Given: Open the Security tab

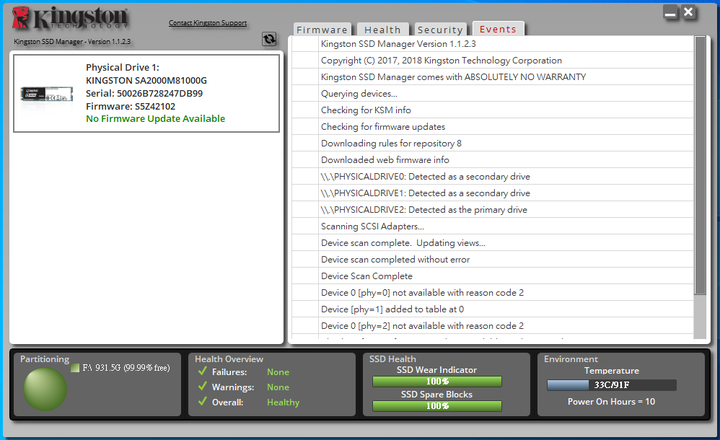Looking at the screenshot, I should pyautogui.click(x=440, y=29).
